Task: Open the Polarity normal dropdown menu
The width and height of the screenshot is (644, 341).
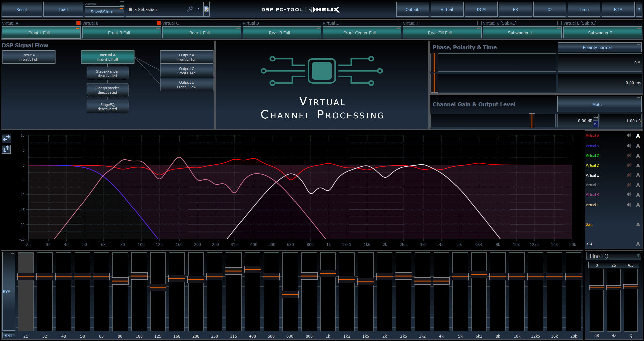Action: click(599, 47)
